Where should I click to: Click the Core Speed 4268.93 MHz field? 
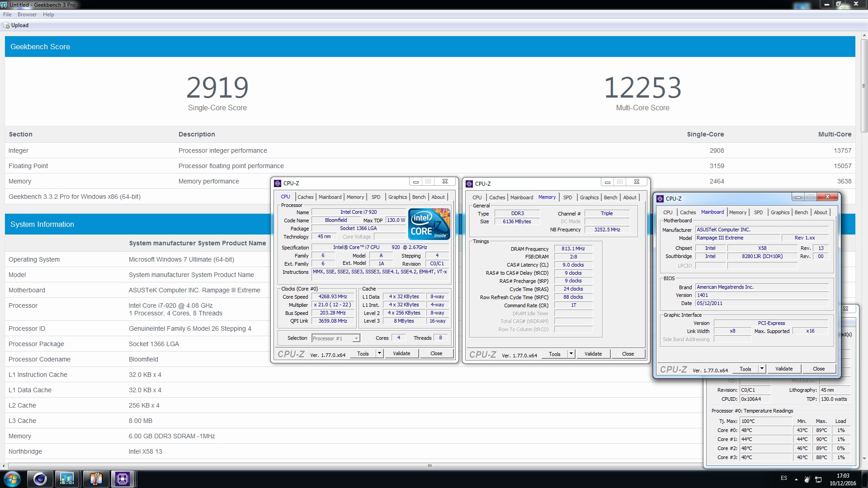pos(333,297)
